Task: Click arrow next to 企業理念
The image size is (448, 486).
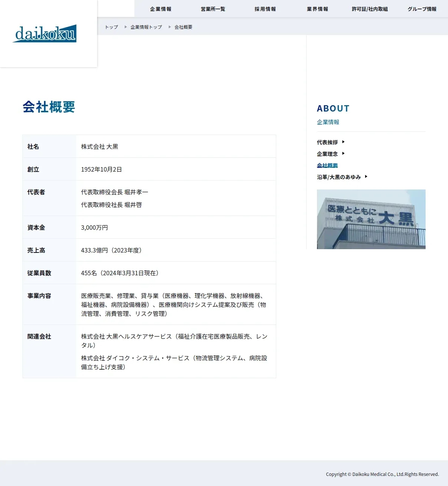Action: (343, 153)
